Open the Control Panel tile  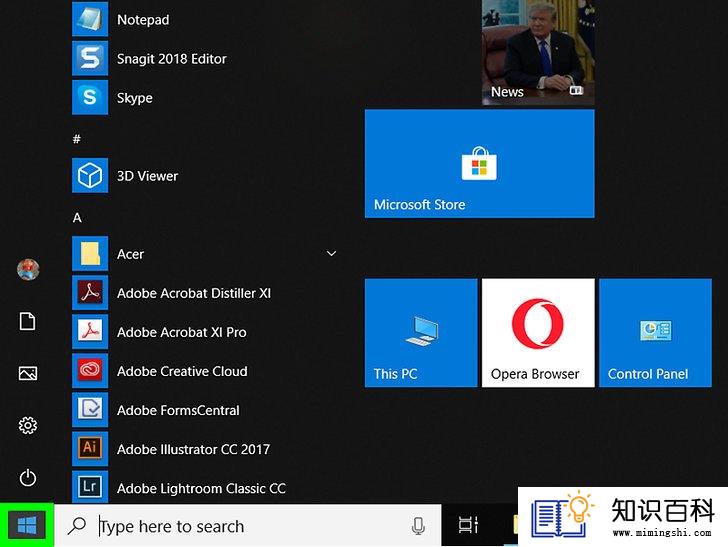(x=655, y=332)
